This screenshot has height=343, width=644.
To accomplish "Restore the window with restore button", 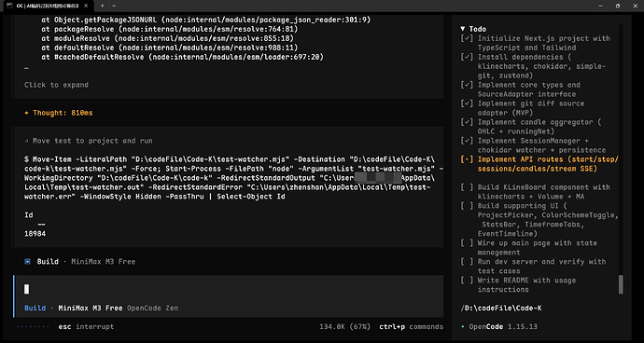I will [618, 6].
